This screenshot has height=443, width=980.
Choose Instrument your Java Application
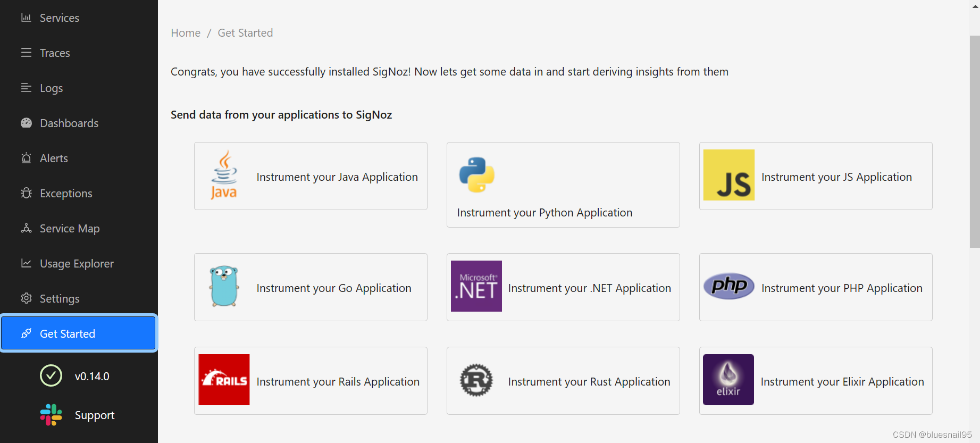pyautogui.click(x=311, y=176)
